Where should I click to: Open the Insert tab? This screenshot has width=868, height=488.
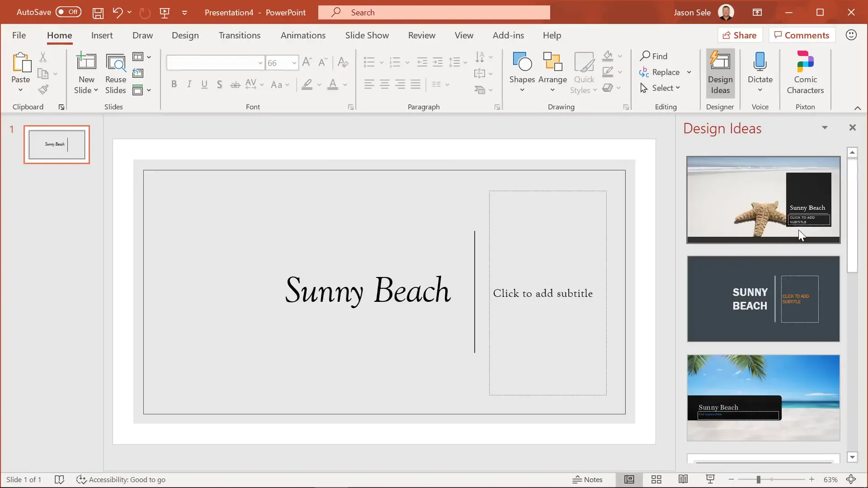tap(102, 35)
